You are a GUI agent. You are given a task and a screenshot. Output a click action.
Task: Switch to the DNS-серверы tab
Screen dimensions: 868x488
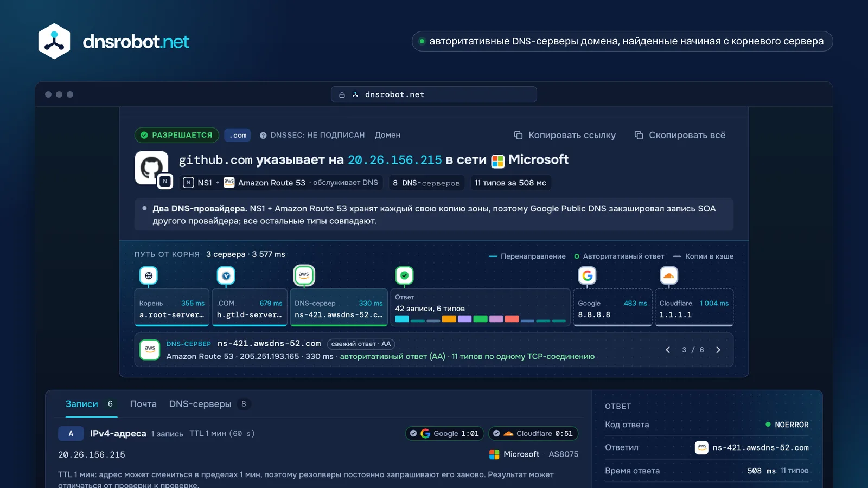[209, 404]
